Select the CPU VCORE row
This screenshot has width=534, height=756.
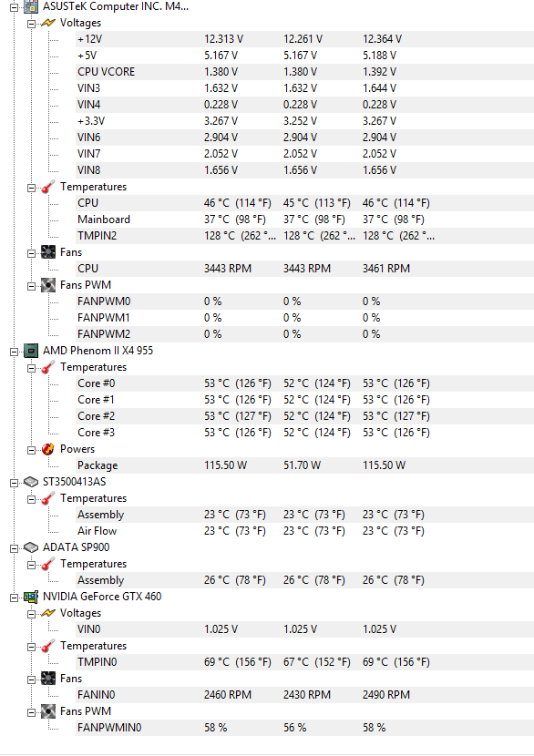point(305,72)
